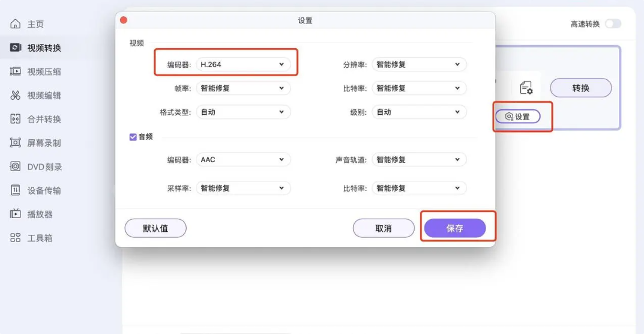Screen dimensions: 644x334
Task: Open the audio 编码器 AAC dropdown
Action: click(x=243, y=160)
